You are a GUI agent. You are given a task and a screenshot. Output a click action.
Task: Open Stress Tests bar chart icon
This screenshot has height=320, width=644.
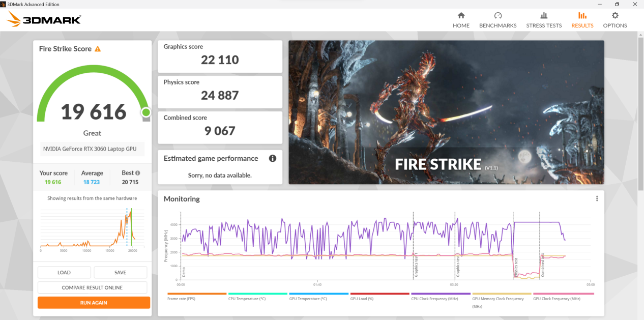(544, 16)
